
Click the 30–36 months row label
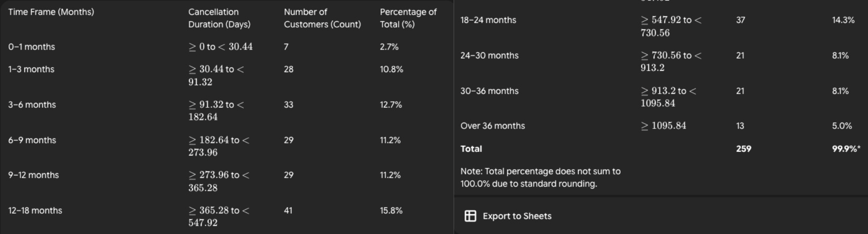click(489, 91)
